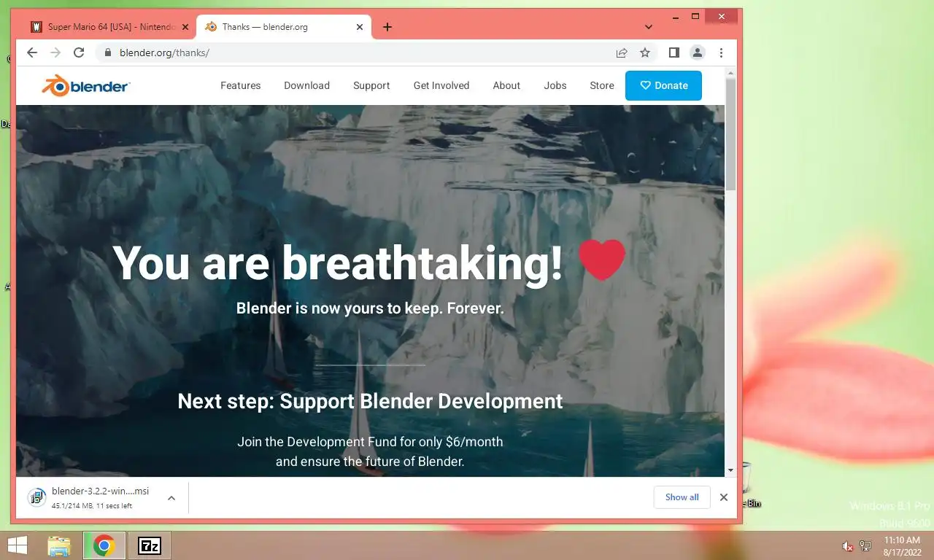The image size is (934, 560).
Task: Click the "45.1/214 MB, 11 secs left" status
Action: click(92, 505)
